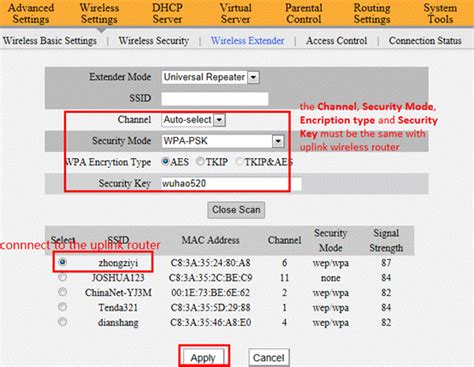The image size is (474, 367).
Task: Click channel value 6 for zhongziyi
Action: (284, 263)
